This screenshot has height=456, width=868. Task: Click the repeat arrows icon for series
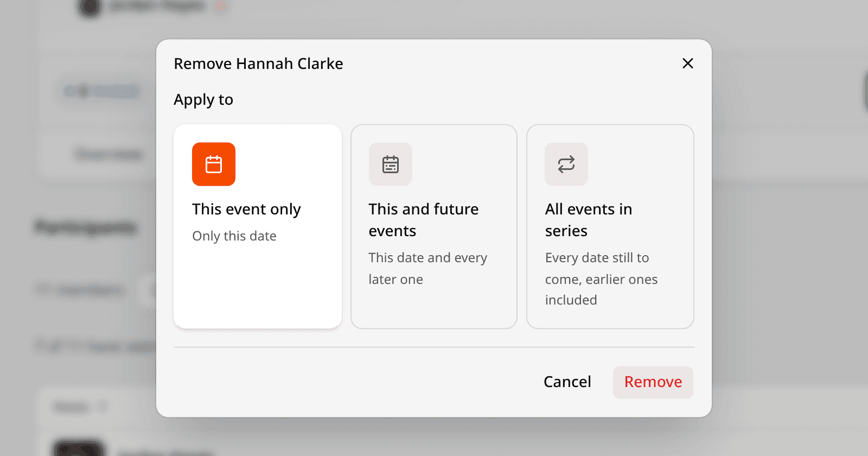pos(566,164)
